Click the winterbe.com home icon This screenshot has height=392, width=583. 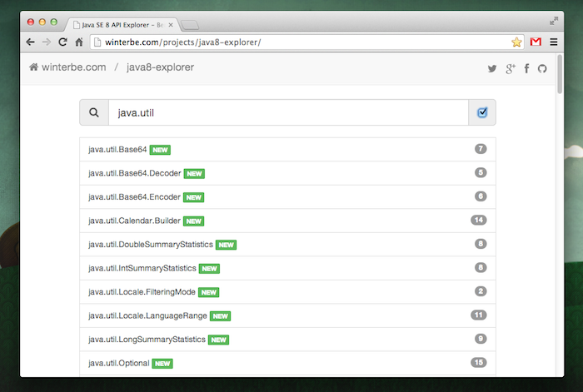tap(34, 67)
